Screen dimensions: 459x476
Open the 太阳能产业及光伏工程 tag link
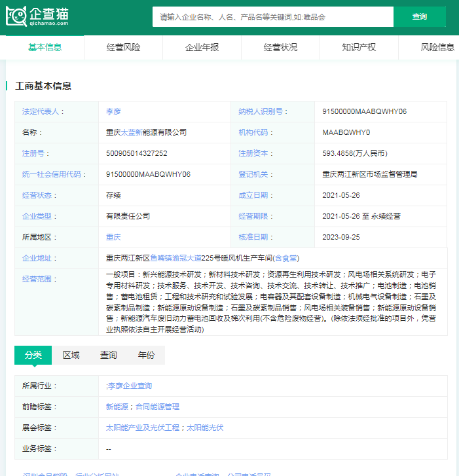click(143, 428)
